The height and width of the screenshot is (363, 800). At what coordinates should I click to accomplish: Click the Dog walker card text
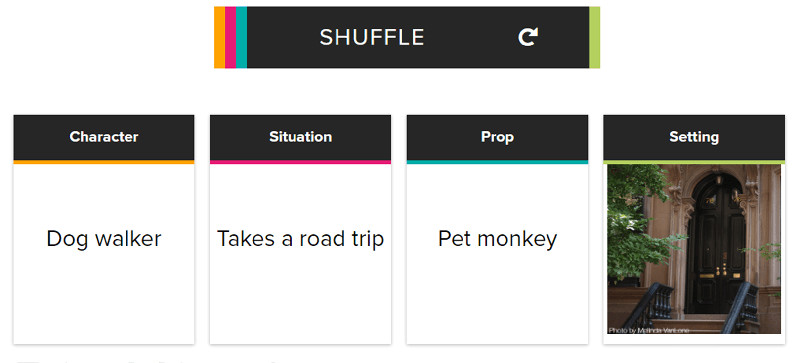click(x=104, y=239)
